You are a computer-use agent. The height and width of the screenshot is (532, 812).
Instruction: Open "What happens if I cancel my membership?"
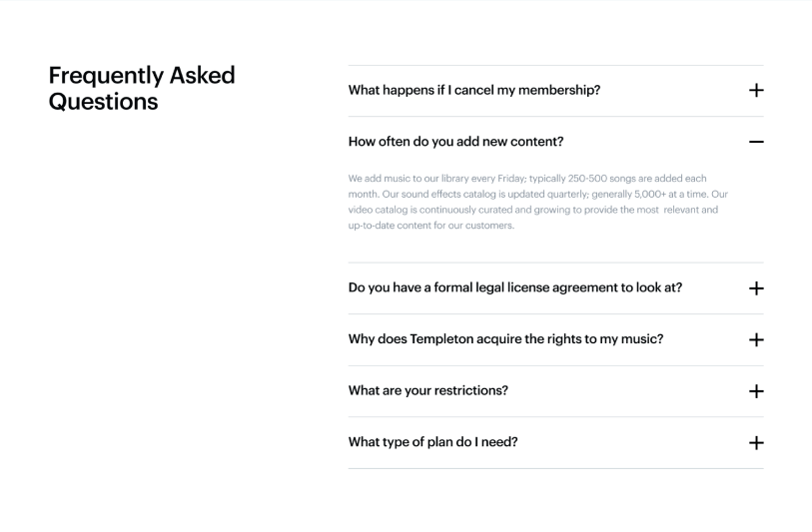[x=474, y=91]
